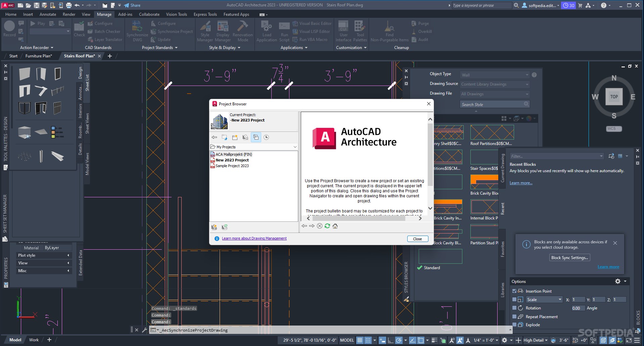Image resolution: width=644 pixels, height=346 pixels.
Task: Open the annotation scale 1/4" = 1'-0" dropdown
Action: pos(486,340)
